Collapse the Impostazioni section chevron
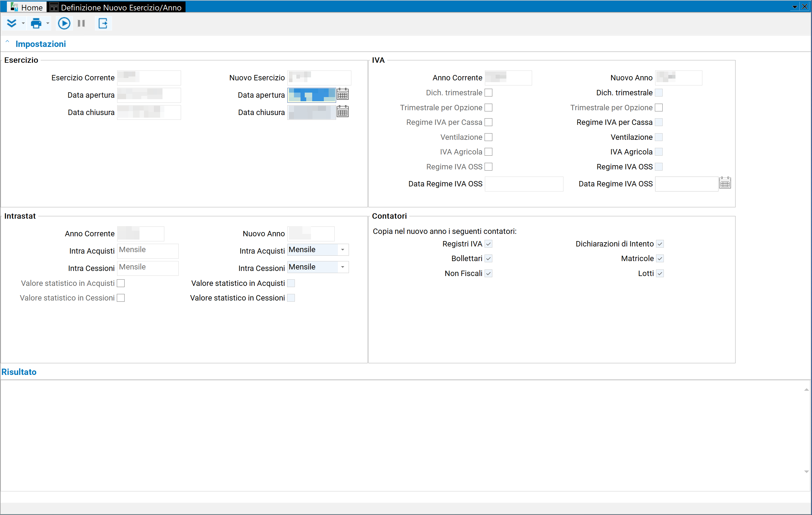The image size is (812, 515). click(x=7, y=42)
